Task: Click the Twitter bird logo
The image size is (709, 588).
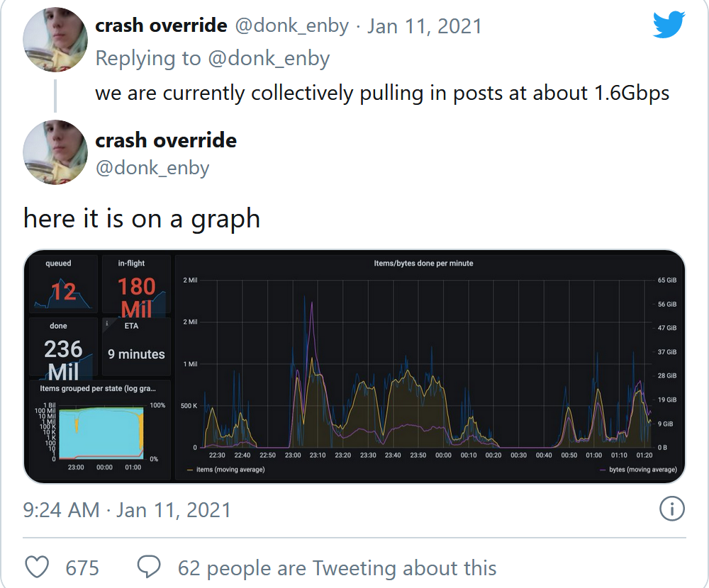Action: (667, 26)
